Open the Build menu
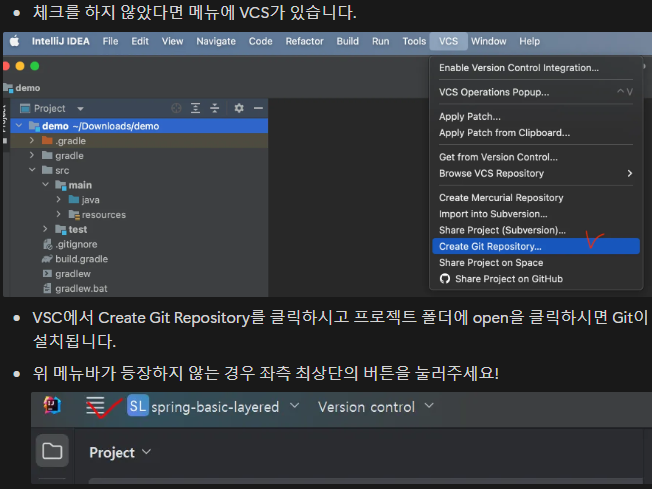652x489 pixels. pos(348,41)
